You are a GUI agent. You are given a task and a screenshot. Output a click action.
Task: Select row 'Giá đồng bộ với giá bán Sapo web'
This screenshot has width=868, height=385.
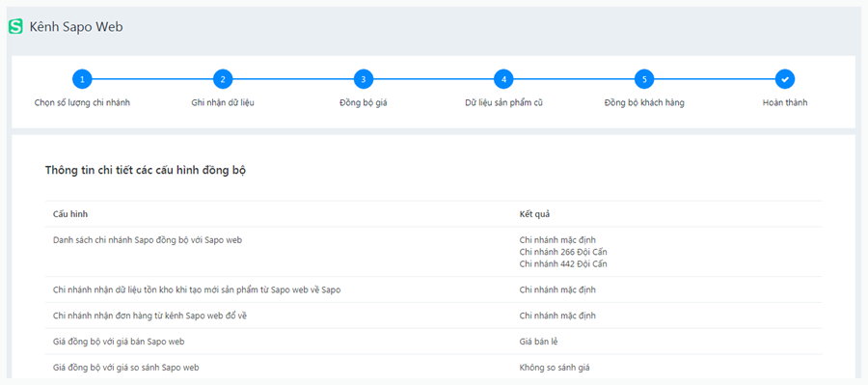433,342
